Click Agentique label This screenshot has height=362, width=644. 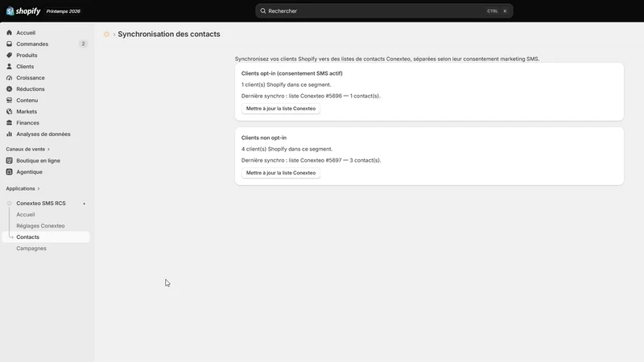pos(29,172)
